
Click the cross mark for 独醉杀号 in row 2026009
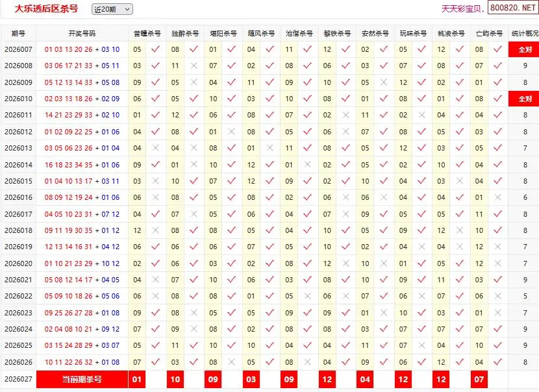pos(194,82)
